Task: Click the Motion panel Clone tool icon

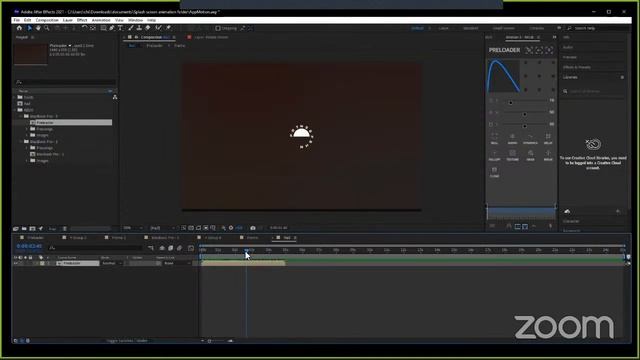Action: pos(494,172)
